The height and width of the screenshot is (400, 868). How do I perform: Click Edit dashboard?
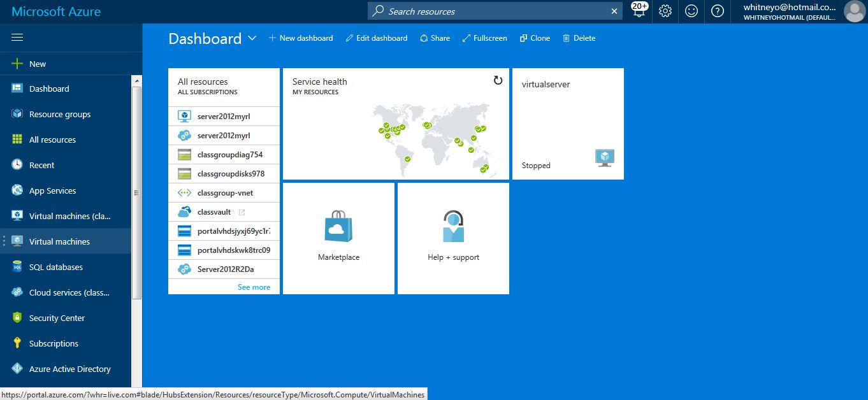coord(377,38)
